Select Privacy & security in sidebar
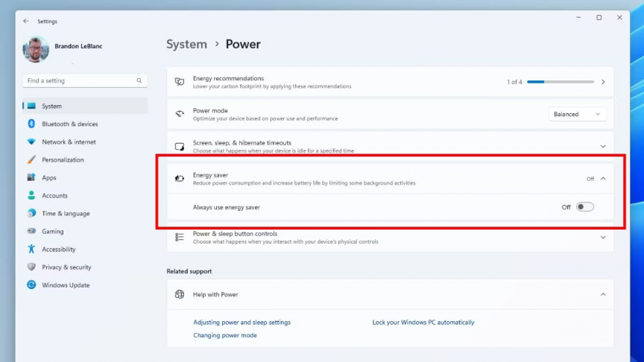Screen dimensions: 644x362 66,267
